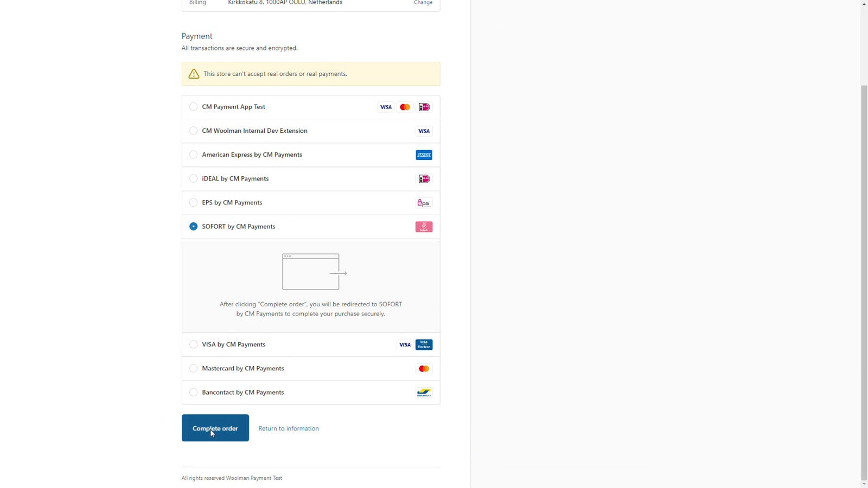Click the redirect browser window illustration
This screenshot has width=868, height=488.
tap(314, 272)
